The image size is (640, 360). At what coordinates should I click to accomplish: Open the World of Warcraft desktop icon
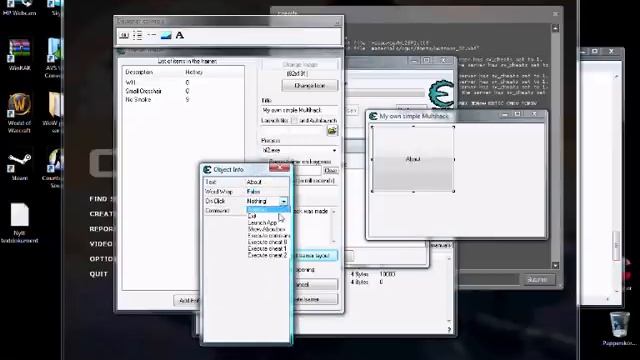19,113
